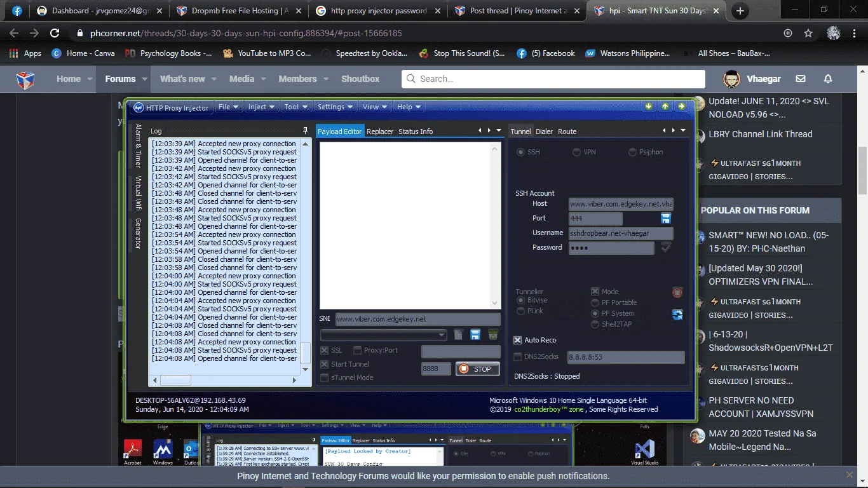The height and width of the screenshot is (488, 868).
Task: Open the Generator side tab
Action: tap(138, 233)
